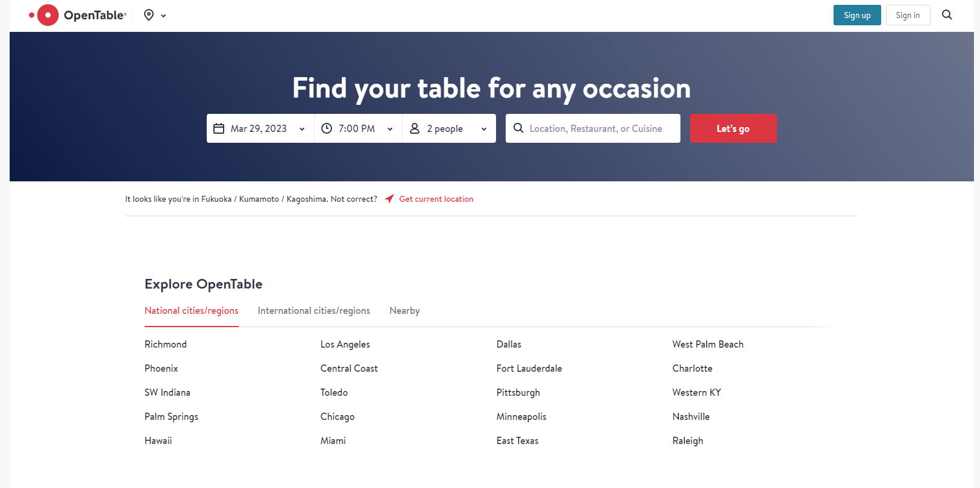Click the OpenTable logo

78,15
